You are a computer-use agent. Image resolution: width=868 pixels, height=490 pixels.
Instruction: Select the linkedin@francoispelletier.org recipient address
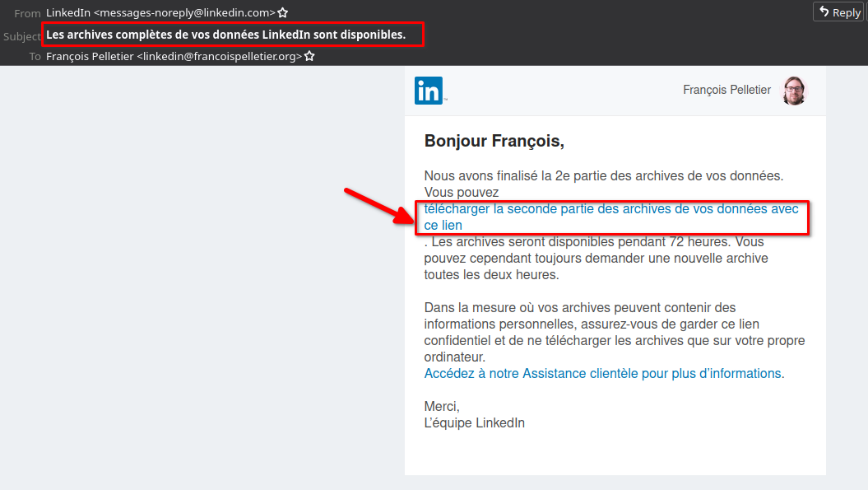tap(219, 56)
